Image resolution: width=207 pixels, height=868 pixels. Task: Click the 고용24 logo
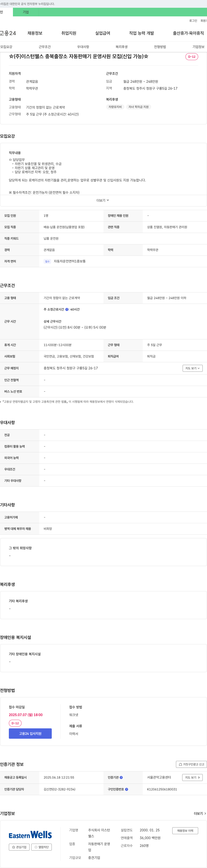[8, 33]
